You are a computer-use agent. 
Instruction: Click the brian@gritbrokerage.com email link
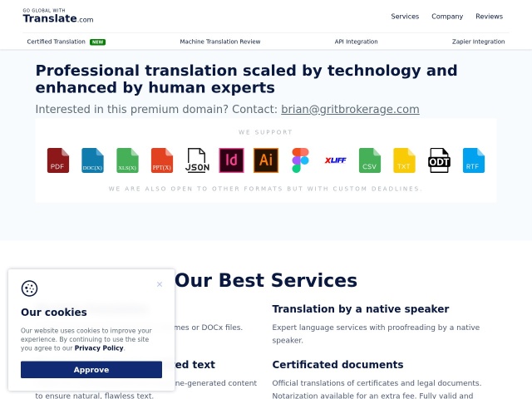click(350, 109)
